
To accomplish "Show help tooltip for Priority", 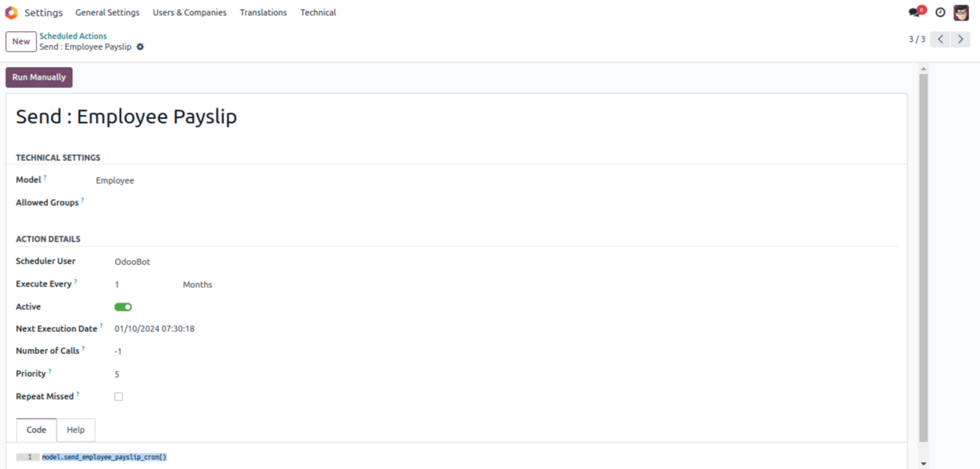I will (x=50, y=372).
